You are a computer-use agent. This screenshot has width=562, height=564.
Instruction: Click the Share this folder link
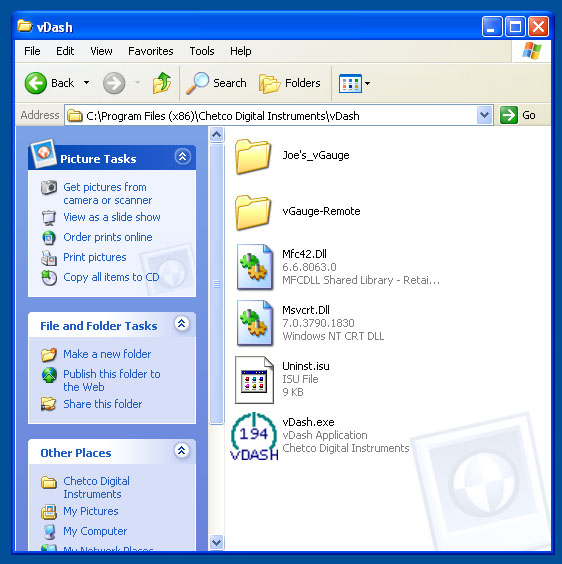coord(103,404)
